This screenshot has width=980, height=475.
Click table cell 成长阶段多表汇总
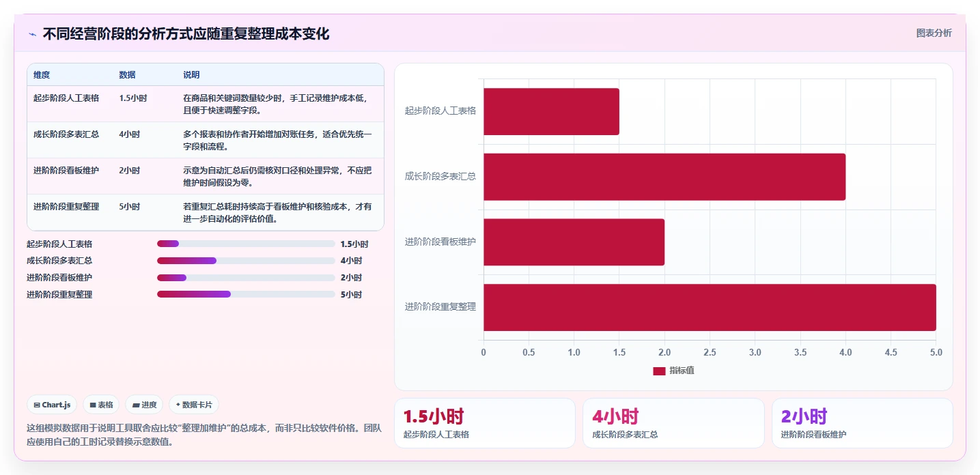coord(66,134)
